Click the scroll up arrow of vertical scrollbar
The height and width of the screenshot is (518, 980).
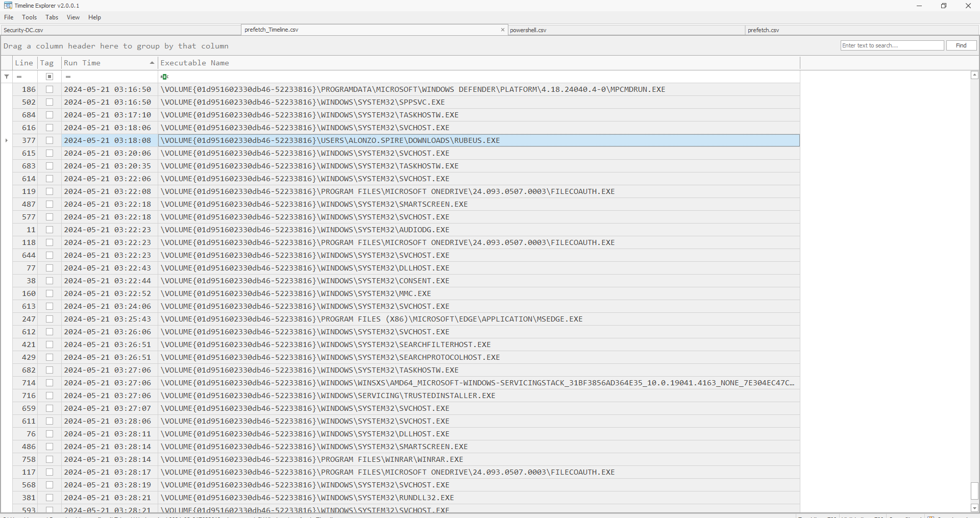tap(974, 75)
